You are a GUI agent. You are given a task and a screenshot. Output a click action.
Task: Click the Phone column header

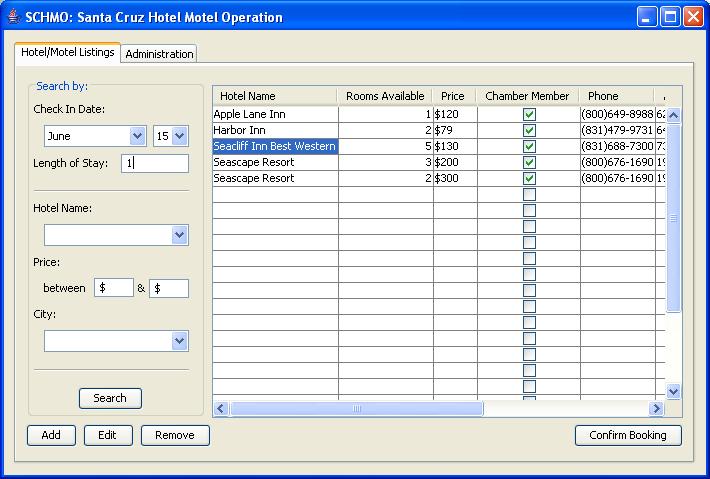tap(617, 96)
